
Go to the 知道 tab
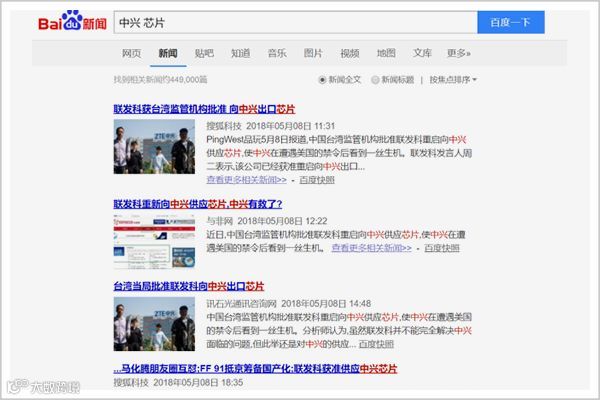coord(241,53)
